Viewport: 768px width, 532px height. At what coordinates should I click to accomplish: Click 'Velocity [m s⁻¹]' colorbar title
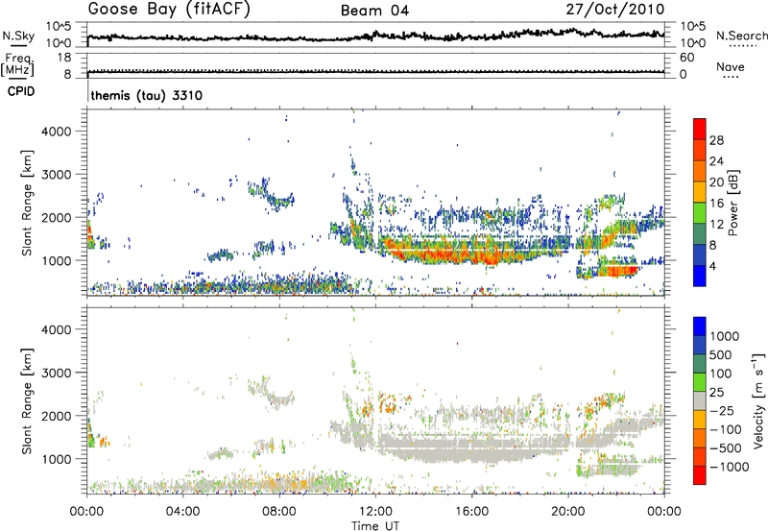(758, 400)
